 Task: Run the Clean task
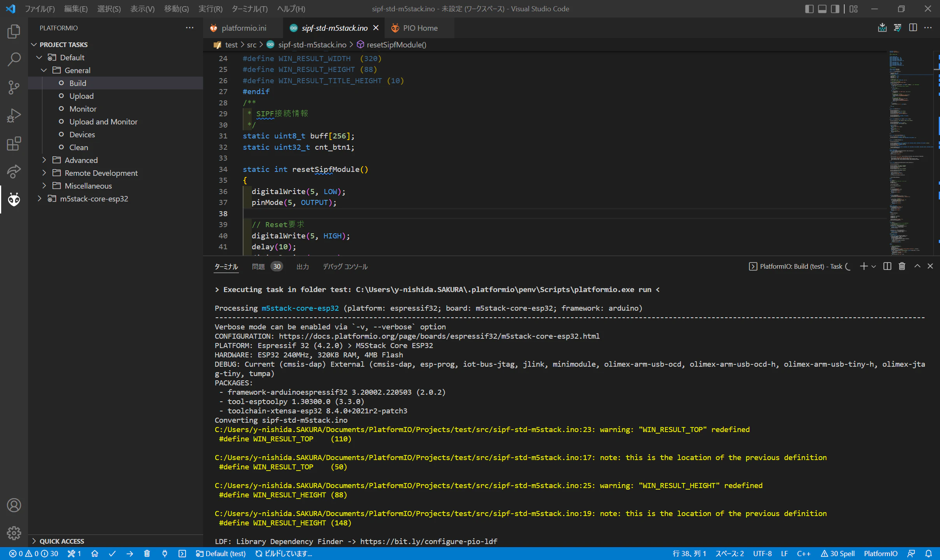click(x=79, y=147)
